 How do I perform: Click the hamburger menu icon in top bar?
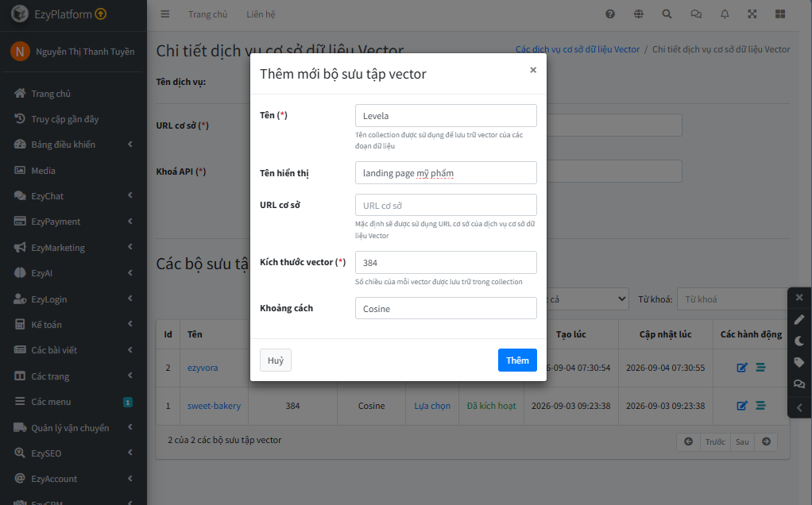[165, 14]
